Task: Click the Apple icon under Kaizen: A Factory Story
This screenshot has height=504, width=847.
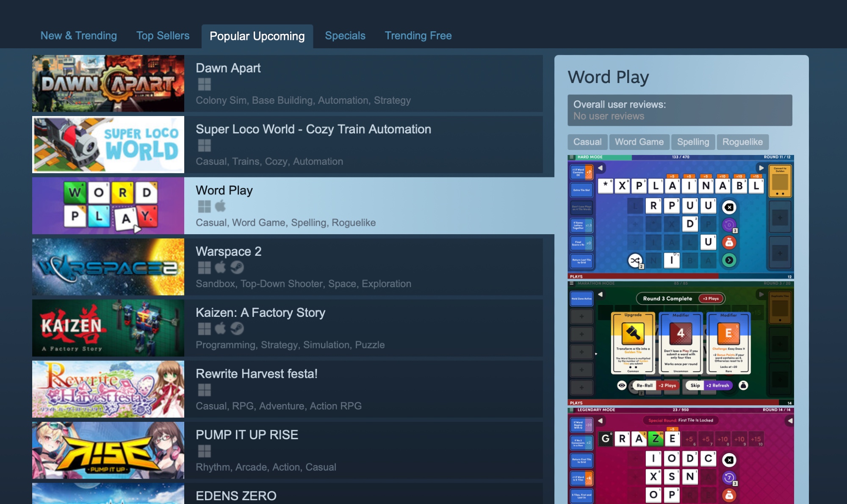Action: [220, 329]
